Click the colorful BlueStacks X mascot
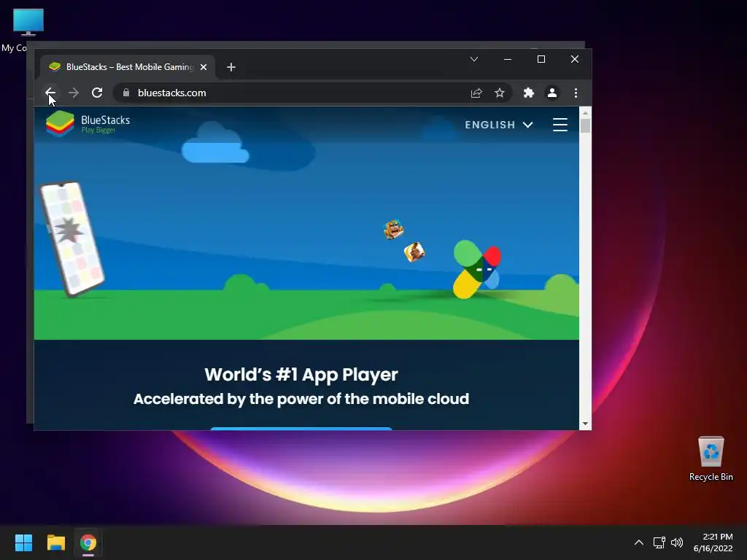747x560 pixels. pyautogui.click(x=476, y=269)
